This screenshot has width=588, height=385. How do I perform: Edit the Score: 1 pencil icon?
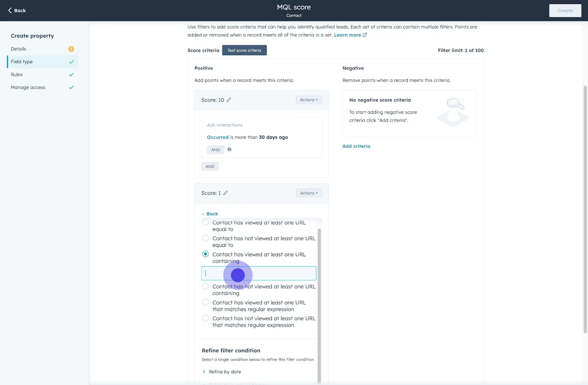point(225,193)
